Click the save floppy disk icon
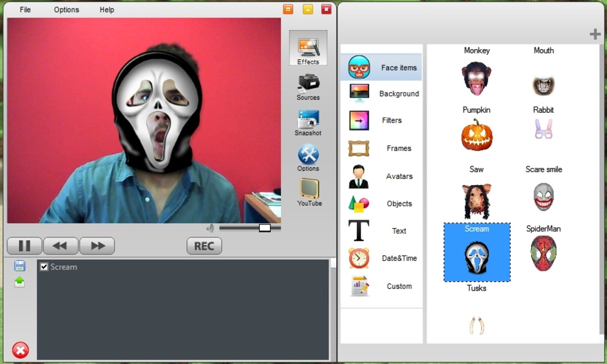Screen dimensions: 607x364 click(x=19, y=266)
